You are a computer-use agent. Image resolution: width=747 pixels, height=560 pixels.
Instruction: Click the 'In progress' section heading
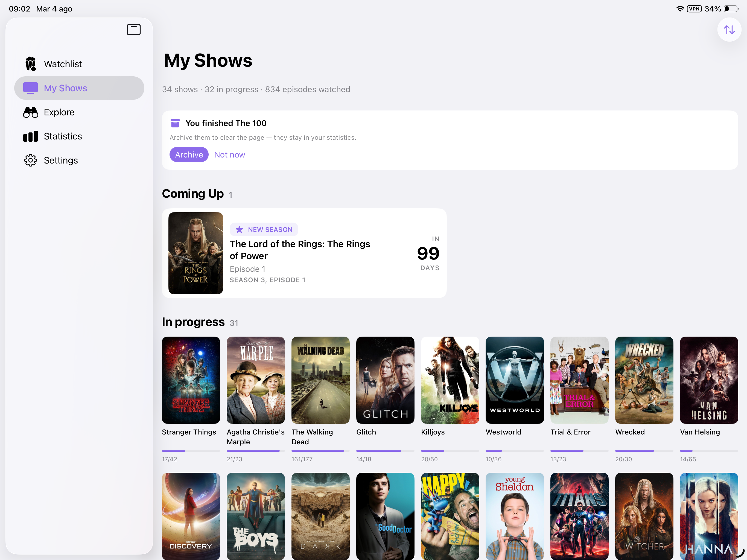[x=193, y=322]
